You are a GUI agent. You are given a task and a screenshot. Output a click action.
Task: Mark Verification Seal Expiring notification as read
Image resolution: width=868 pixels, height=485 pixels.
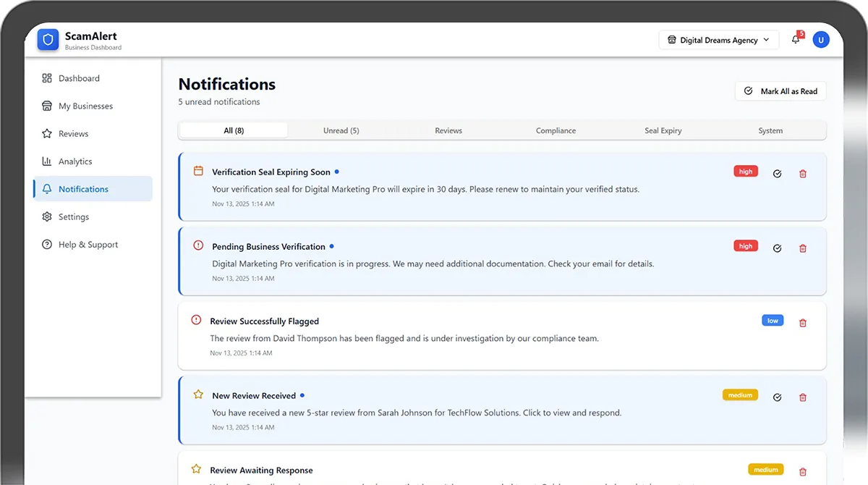click(x=777, y=174)
